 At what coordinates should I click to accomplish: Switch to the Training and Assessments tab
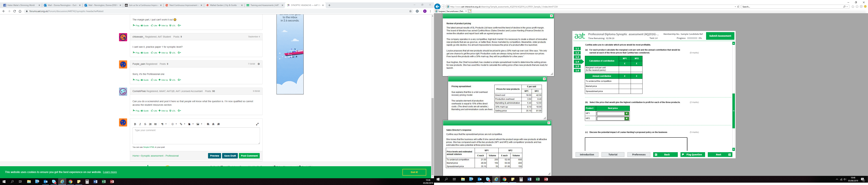[x=264, y=5]
